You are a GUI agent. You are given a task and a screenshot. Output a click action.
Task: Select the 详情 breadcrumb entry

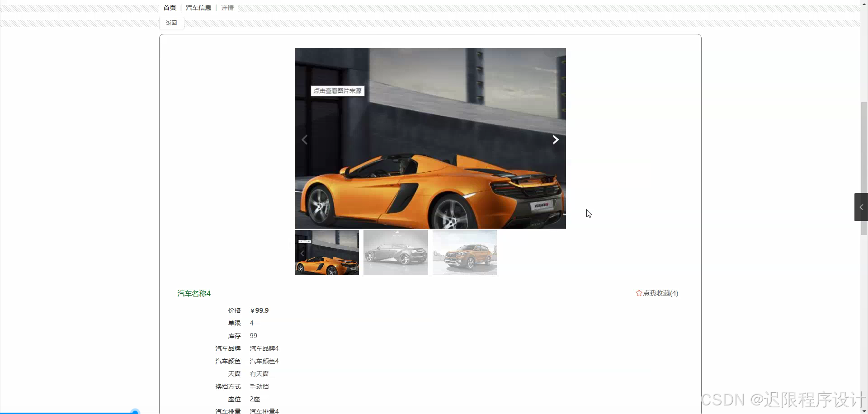pos(227,8)
